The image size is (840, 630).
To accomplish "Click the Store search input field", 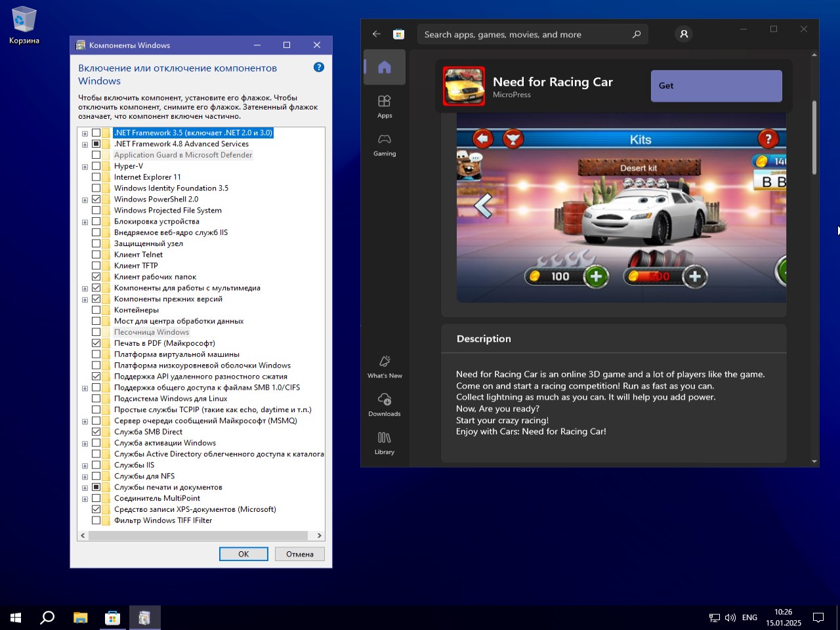I will click(525, 35).
